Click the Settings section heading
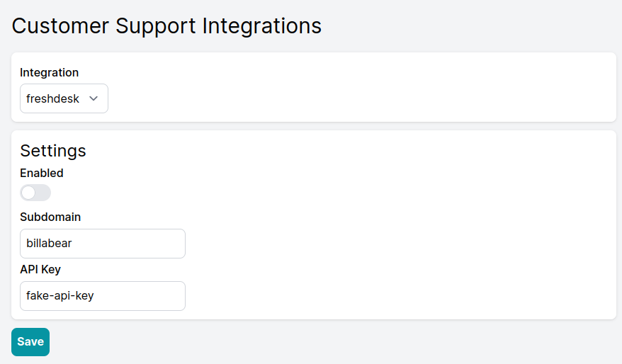The width and height of the screenshot is (622, 364). [53, 151]
